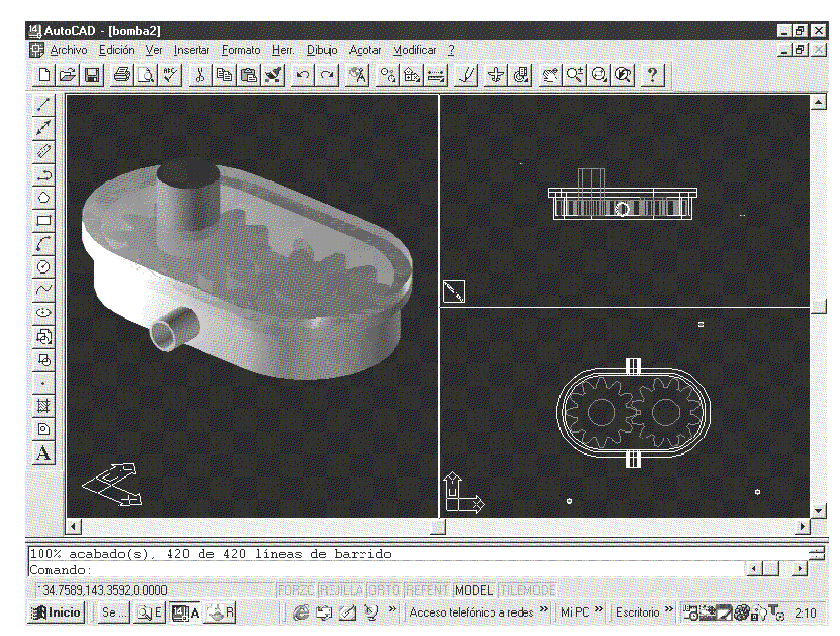Select the Rectangle draw tool

[x=43, y=221]
